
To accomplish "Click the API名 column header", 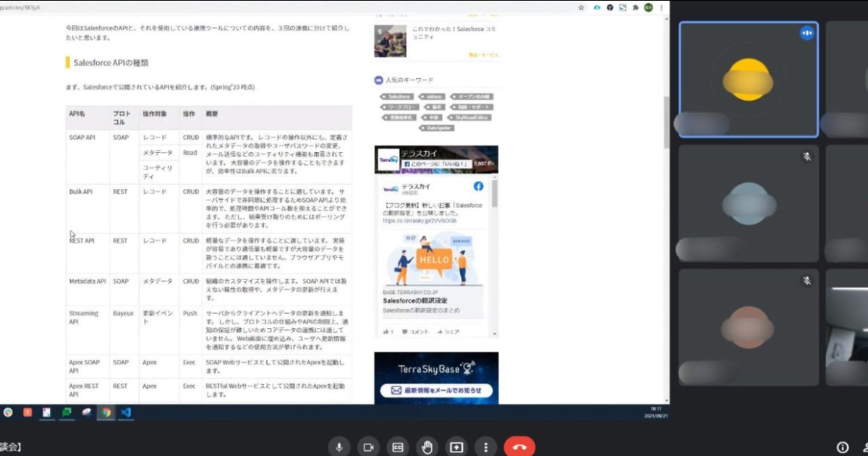I will pyautogui.click(x=88, y=118).
